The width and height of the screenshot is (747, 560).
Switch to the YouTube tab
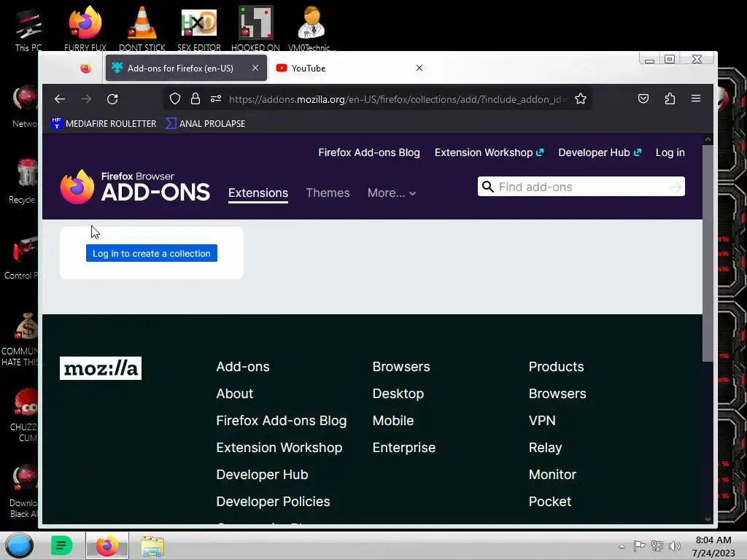point(349,68)
